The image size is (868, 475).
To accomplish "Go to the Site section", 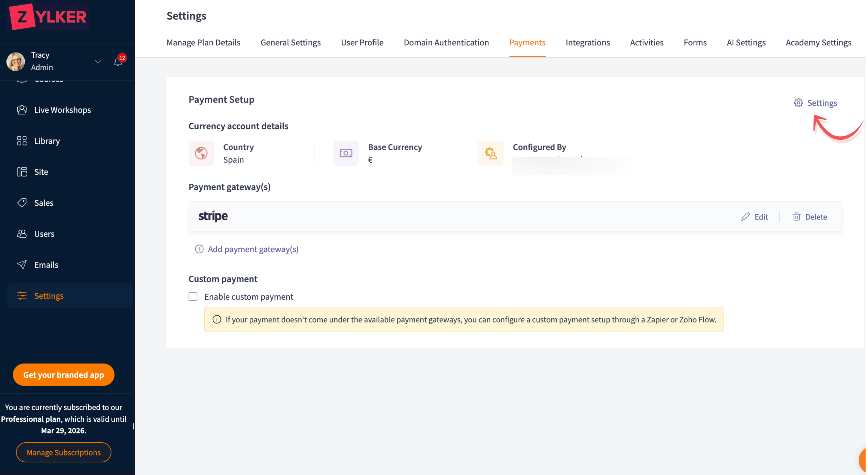I will click(x=41, y=172).
